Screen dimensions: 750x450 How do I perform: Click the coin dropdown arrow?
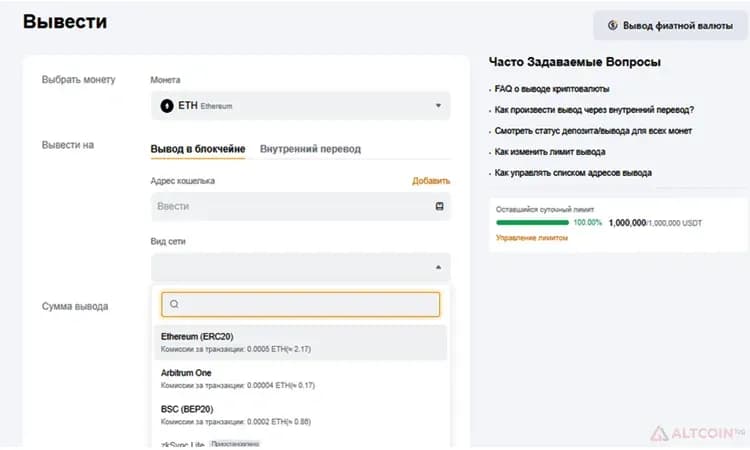[x=438, y=106]
